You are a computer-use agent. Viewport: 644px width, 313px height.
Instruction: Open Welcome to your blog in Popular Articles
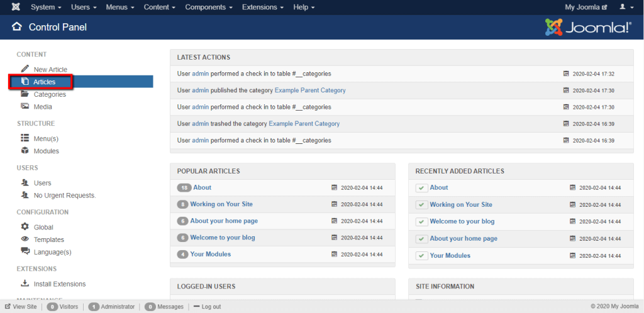pyautogui.click(x=223, y=238)
